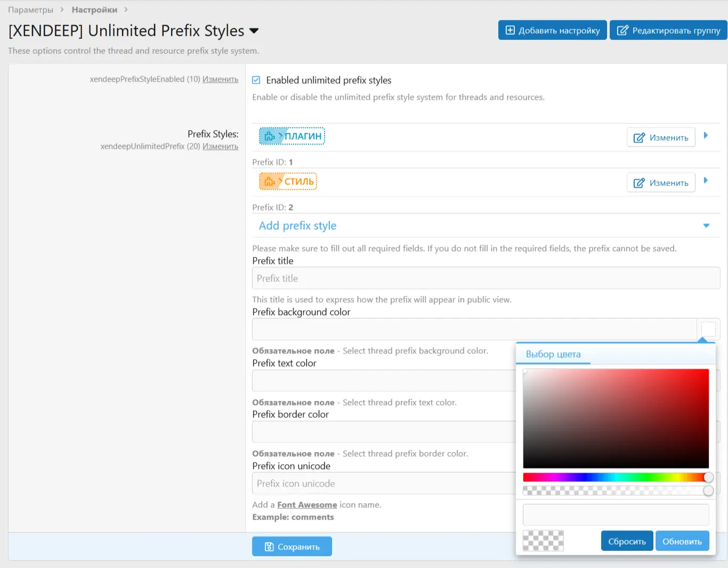The width and height of the screenshot is (728, 568).
Task: Expand the СТИЛЬ prefix row arrow
Action: click(706, 181)
